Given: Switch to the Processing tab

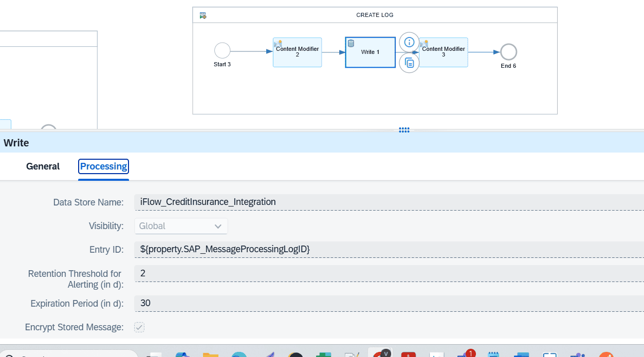Looking at the screenshot, I should coord(103,166).
